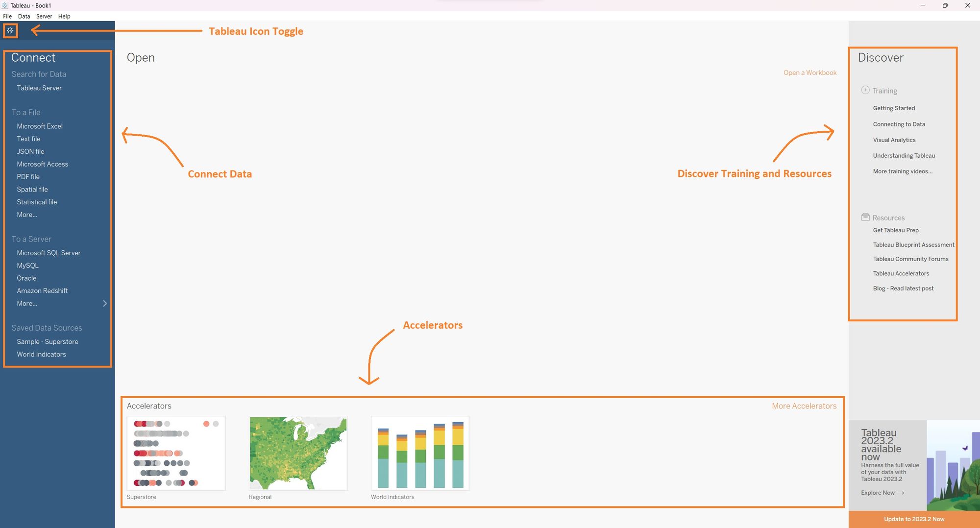
Task: Open the Superstore accelerator thumbnail
Action: tap(176, 453)
